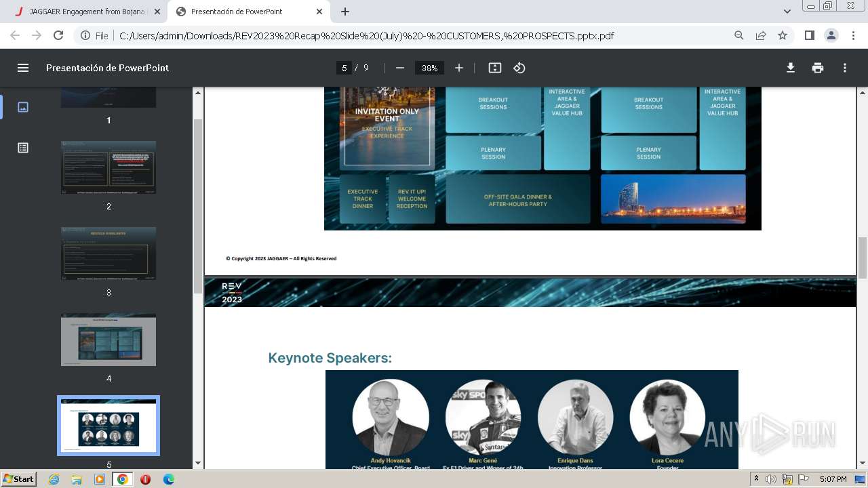Click Enrique Dans speaker photo
The width and height of the screenshot is (868, 488).
pyautogui.click(x=575, y=417)
